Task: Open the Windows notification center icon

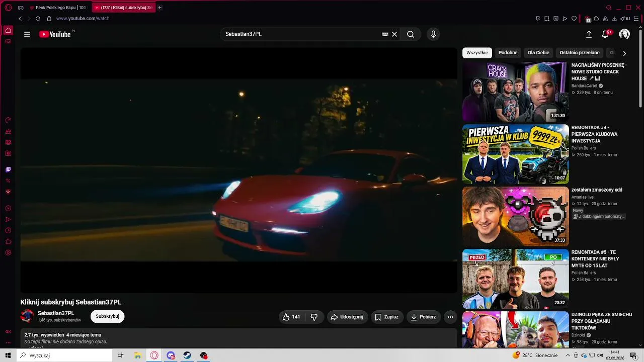Action: (x=633, y=355)
